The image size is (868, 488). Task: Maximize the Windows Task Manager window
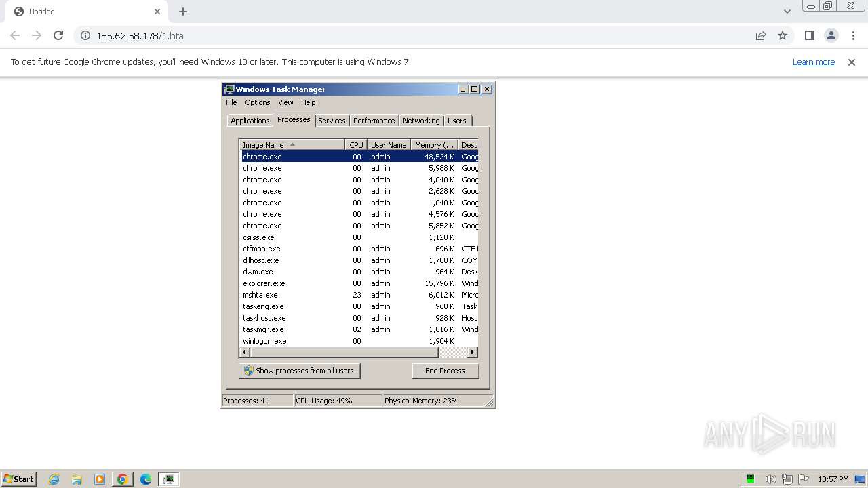475,89
